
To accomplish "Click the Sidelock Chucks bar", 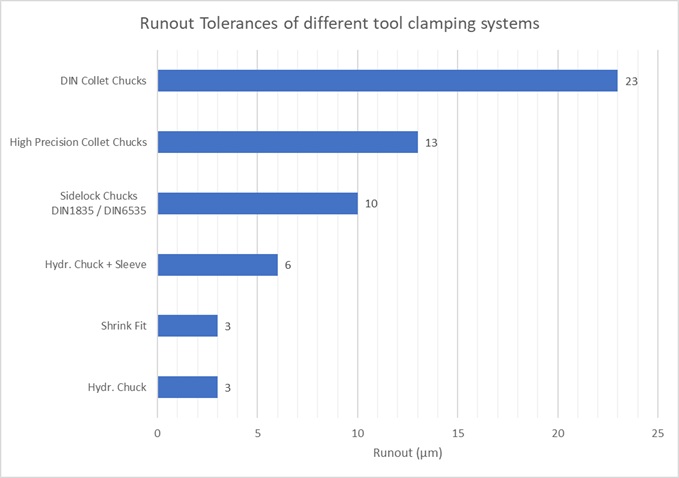I will coord(257,203).
